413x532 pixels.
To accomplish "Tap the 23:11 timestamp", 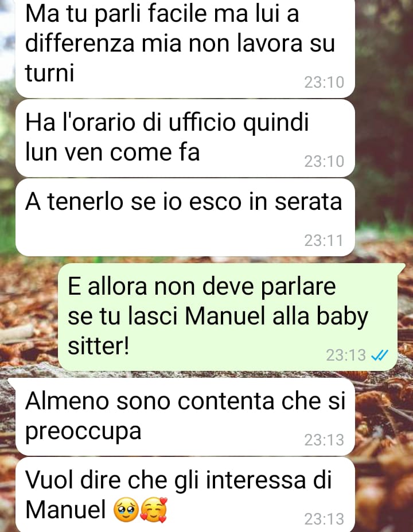I will click(x=324, y=241).
